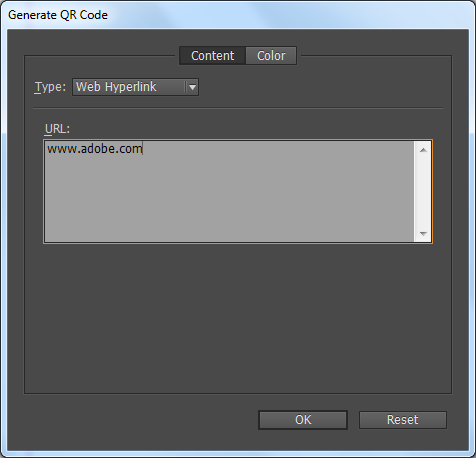Click the vertical divider inside Type dropdown
Viewport: 476px width, 458px height.
click(185, 87)
